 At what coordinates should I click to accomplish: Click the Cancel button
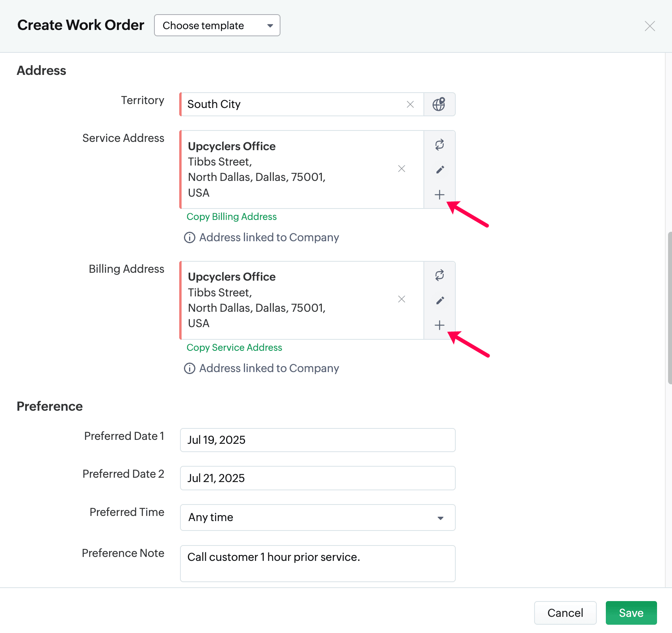[x=565, y=613]
